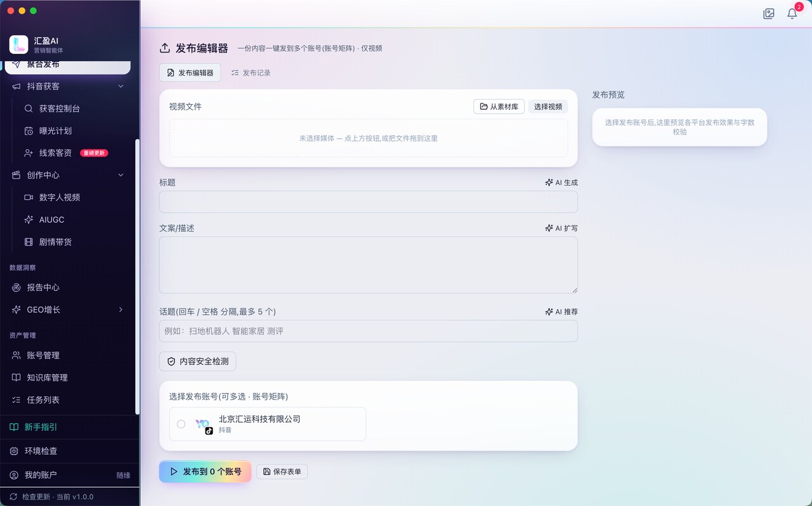
Task: Click AI 推荐 for topics
Action: 561,312
